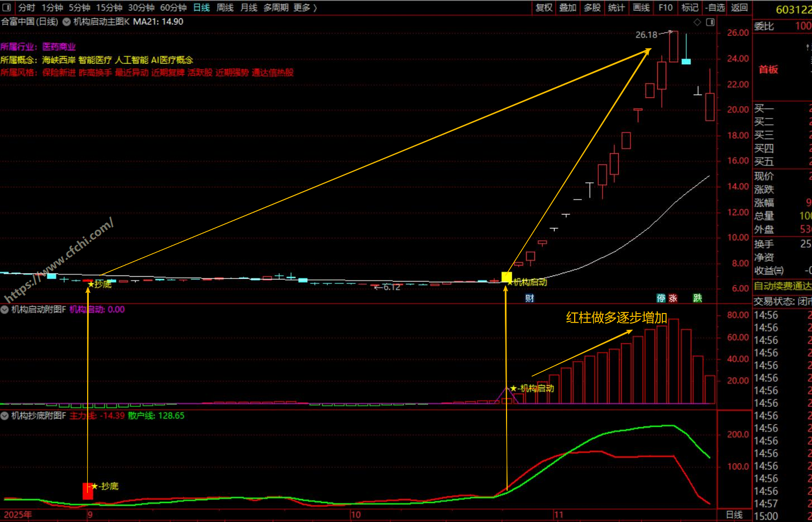Open the 机构抄底附图F indicator dropdown arrow
This screenshot has width=812, height=522.
4,416
